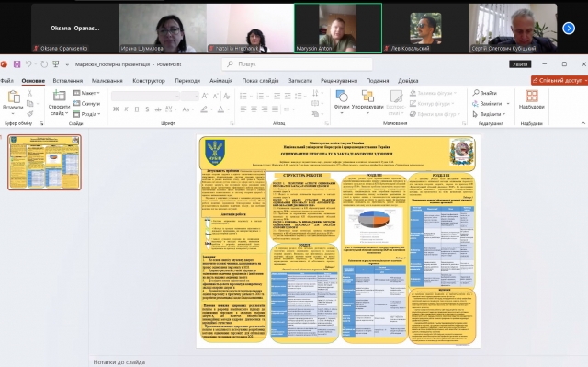
Task: Open the Add-ins (Надбудови) icon
Action: coord(531,96)
